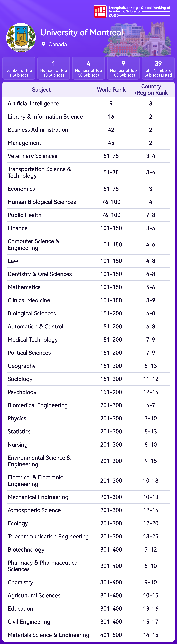Select the Economics subject row
The image size is (177, 644).
click(x=21, y=189)
